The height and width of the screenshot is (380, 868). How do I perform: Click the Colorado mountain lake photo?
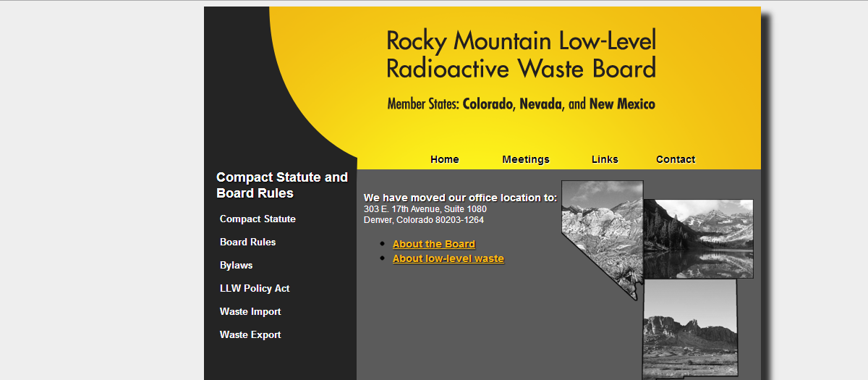coord(698,239)
